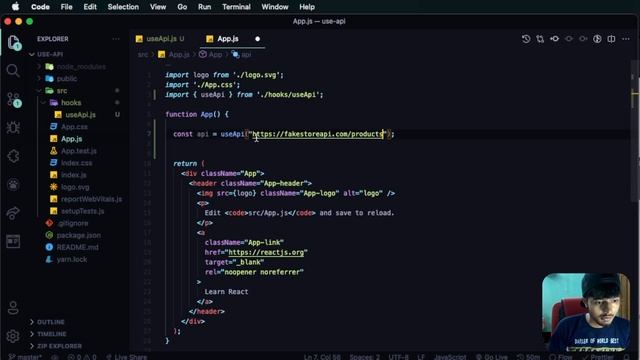The height and width of the screenshot is (360, 640).
Task: Open .gitignore in the file tree
Action: (x=73, y=223)
